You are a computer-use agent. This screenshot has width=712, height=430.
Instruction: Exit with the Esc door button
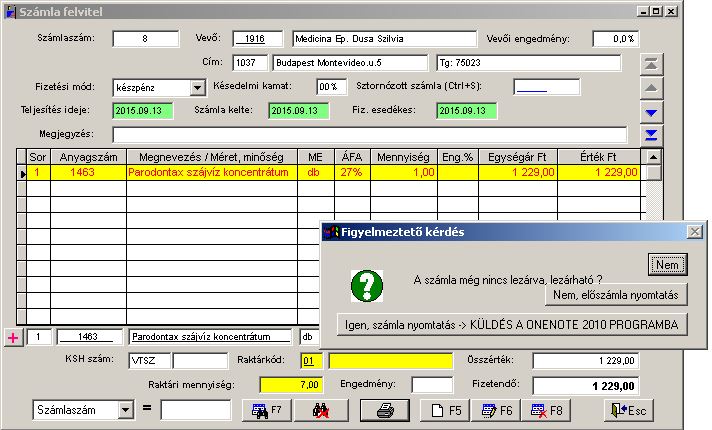[x=629, y=410]
